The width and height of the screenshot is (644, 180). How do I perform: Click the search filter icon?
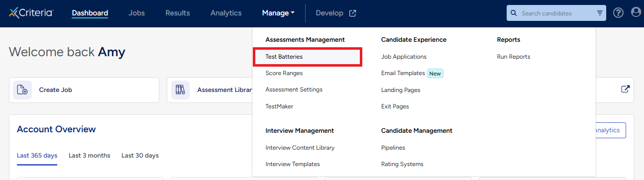(x=600, y=13)
